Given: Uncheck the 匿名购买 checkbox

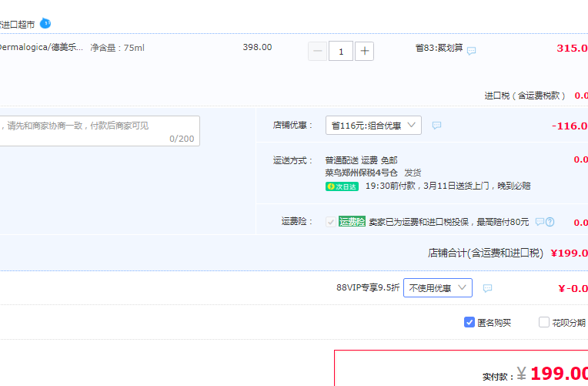Looking at the screenshot, I should (x=469, y=322).
